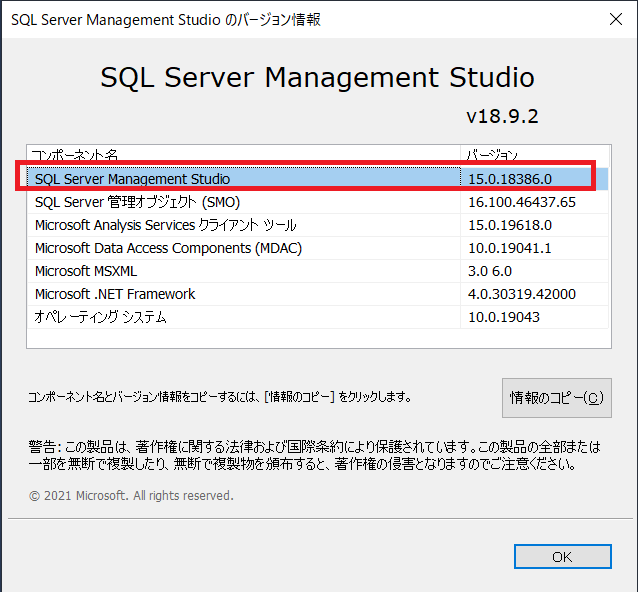The image size is (638, 592).
Task: Select the Microsoft .NET Framework row
Action: pyautogui.click(x=318, y=294)
